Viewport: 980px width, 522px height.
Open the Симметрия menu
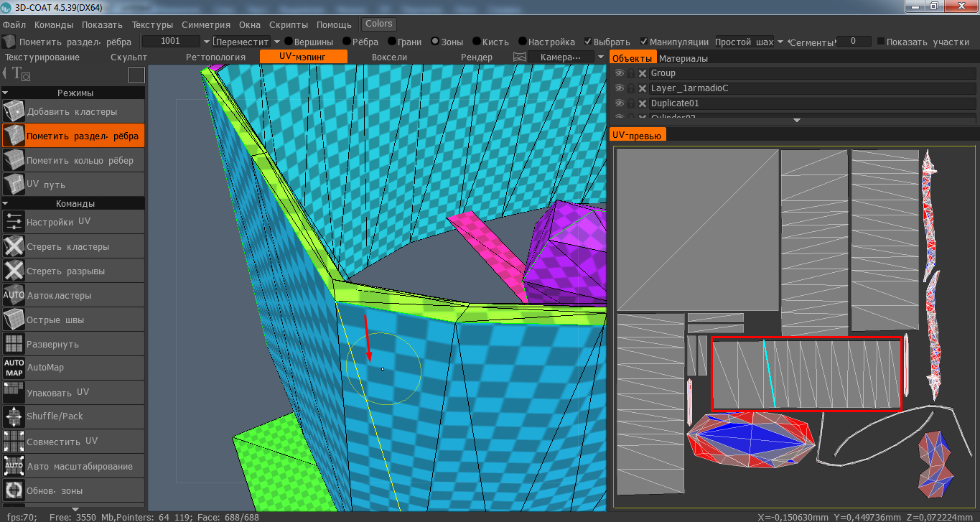206,24
